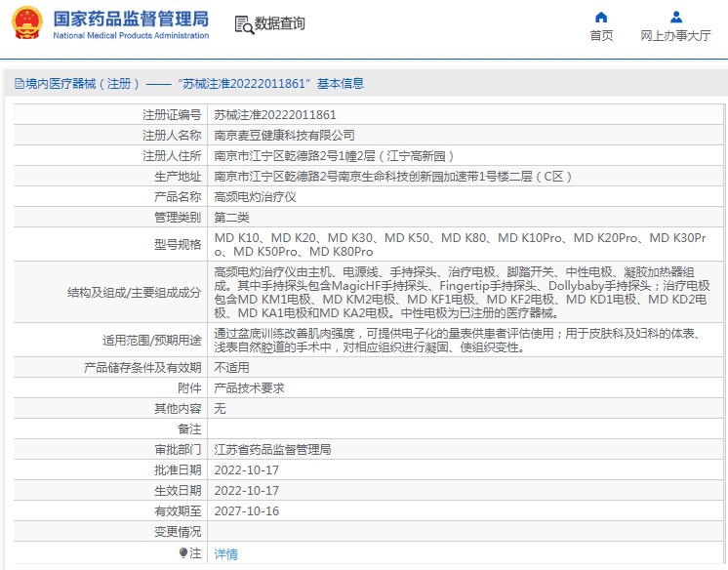This screenshot has height=570, width=728.
Task: Click 国家药品监督管理局 site title
Action: point(131,20)
